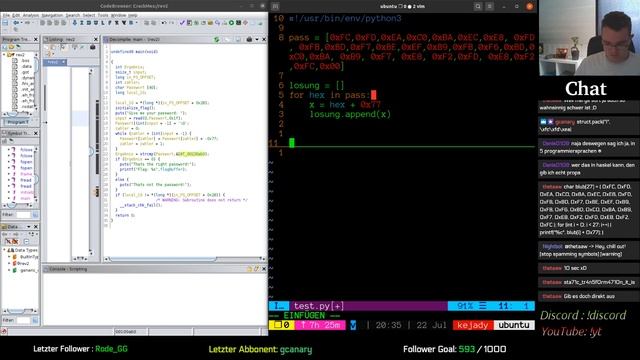Click the Ghidra forward navigation arrow
Screen dimensions: 640x360
pos(27,23)
